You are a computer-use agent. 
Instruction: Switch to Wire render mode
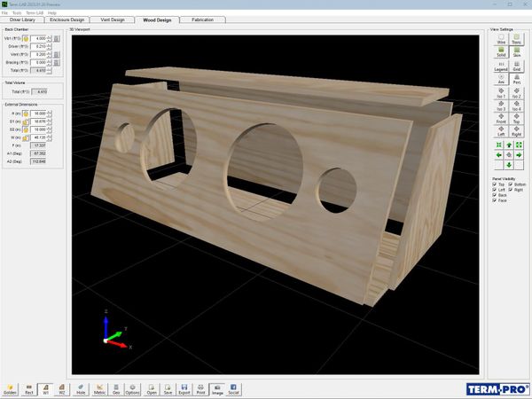click(x=501, y=39)
